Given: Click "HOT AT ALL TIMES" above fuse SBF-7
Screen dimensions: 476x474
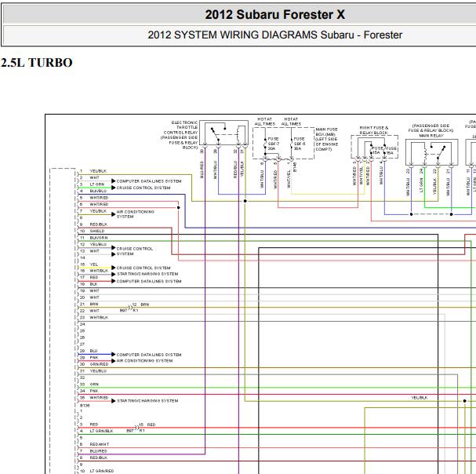Looking at the screenshot, I should pos(265,122).
